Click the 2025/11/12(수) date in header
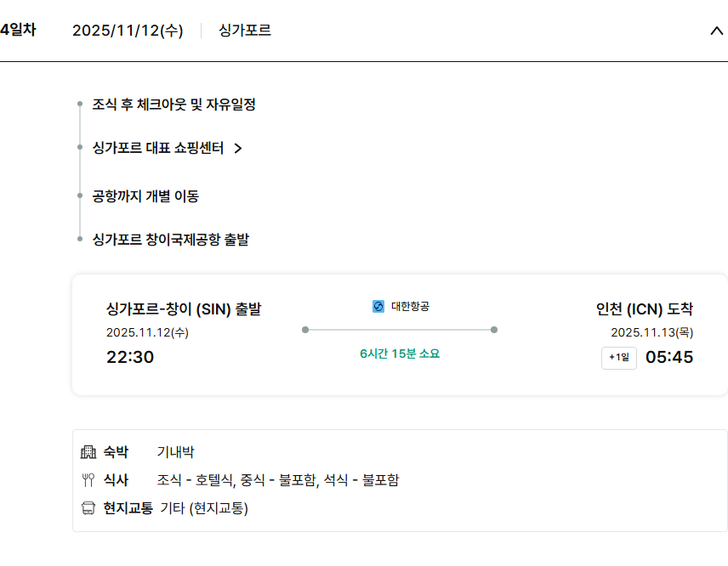The height and width of the screenshot is (566, 728). [128, 31]
